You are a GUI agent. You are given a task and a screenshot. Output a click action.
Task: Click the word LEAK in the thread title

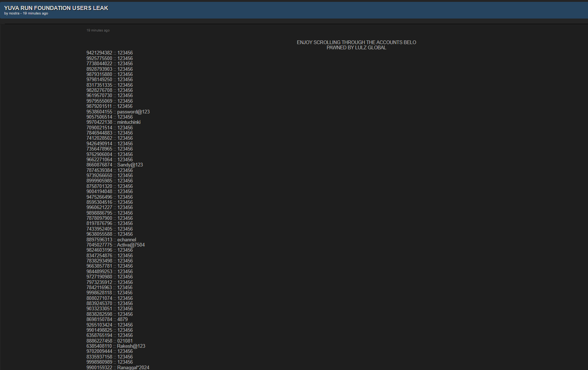click(100, 8)
